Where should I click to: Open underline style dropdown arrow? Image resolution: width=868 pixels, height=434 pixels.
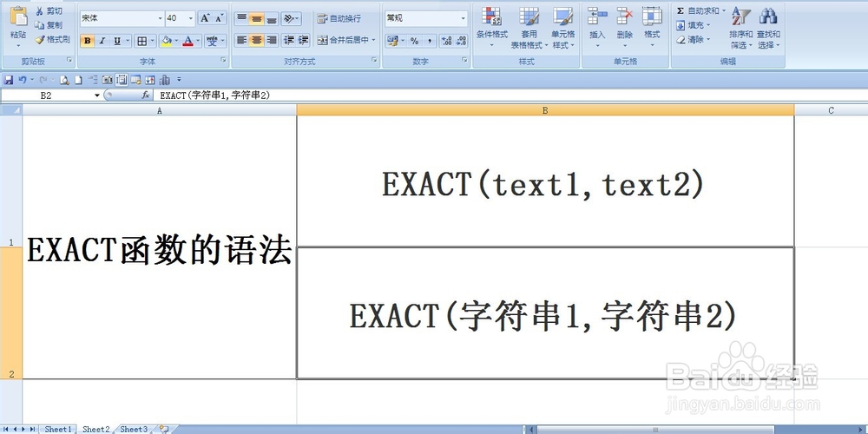point(128,41)
